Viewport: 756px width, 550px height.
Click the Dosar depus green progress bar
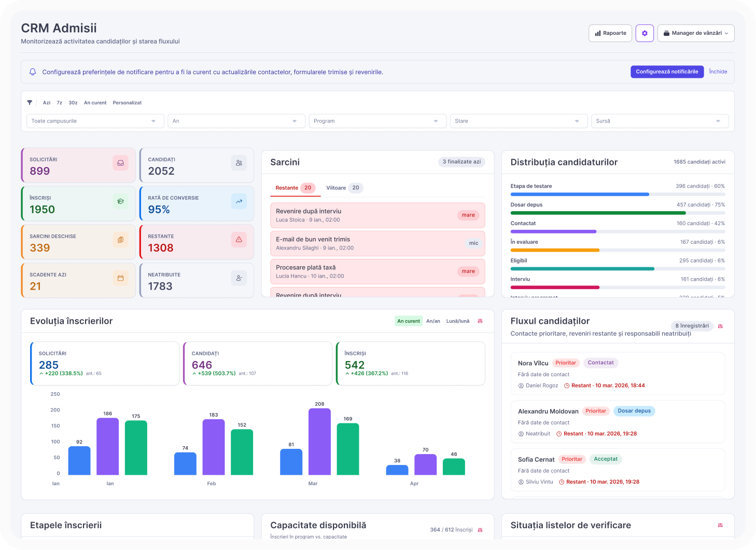pos(618,213)
